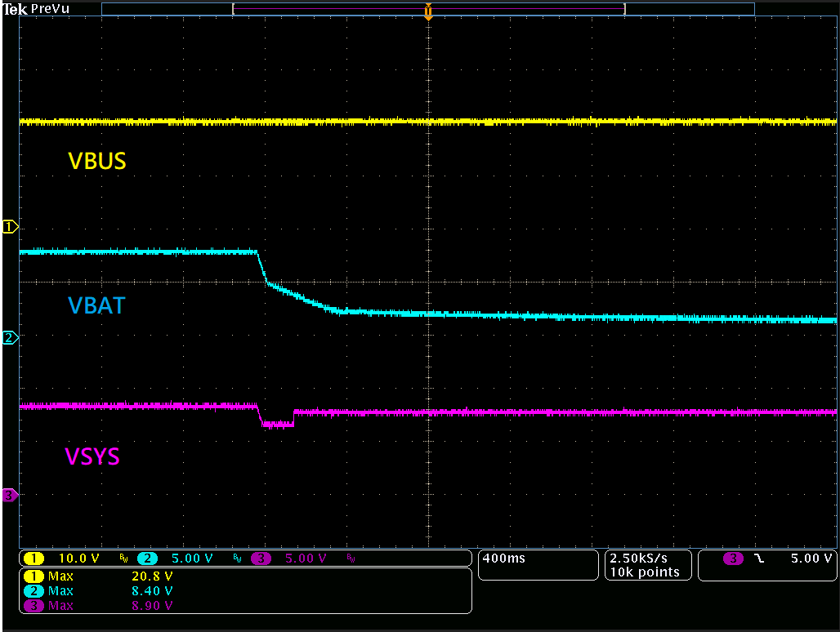
Task: Click the channel 2 badge beside 5.00 V scale
Action: 147,559
